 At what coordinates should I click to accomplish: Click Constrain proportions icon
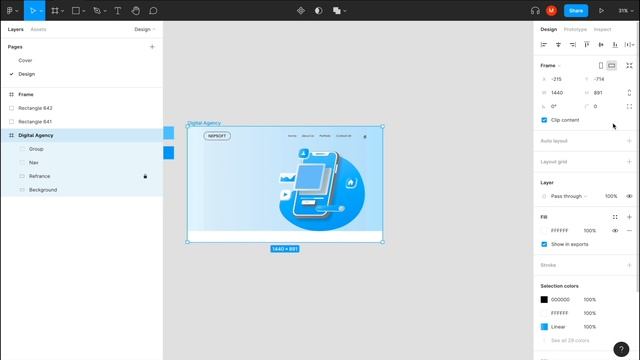pyautogui.click(x=629, y=93)
